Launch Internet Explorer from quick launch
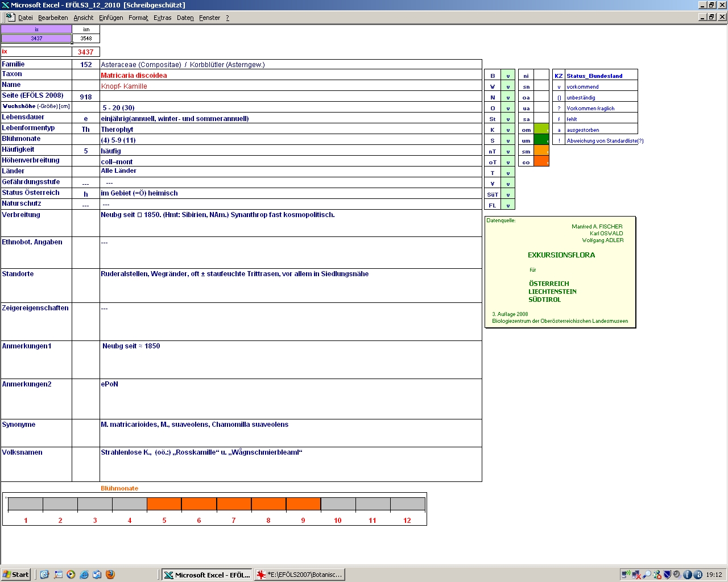The height and width of the screenshot is (582, 728). 84,575
